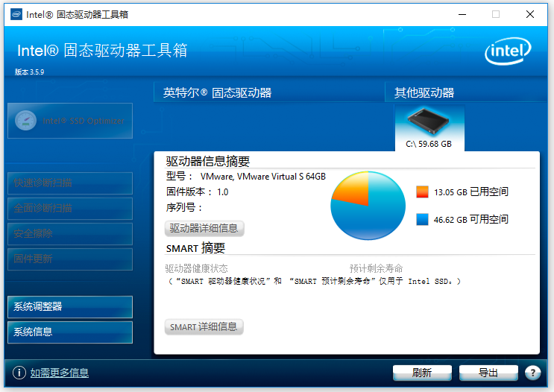
Task: Click the orange 已用空间 color swatch
Action: pyautogui.click(x=422, y=192)
